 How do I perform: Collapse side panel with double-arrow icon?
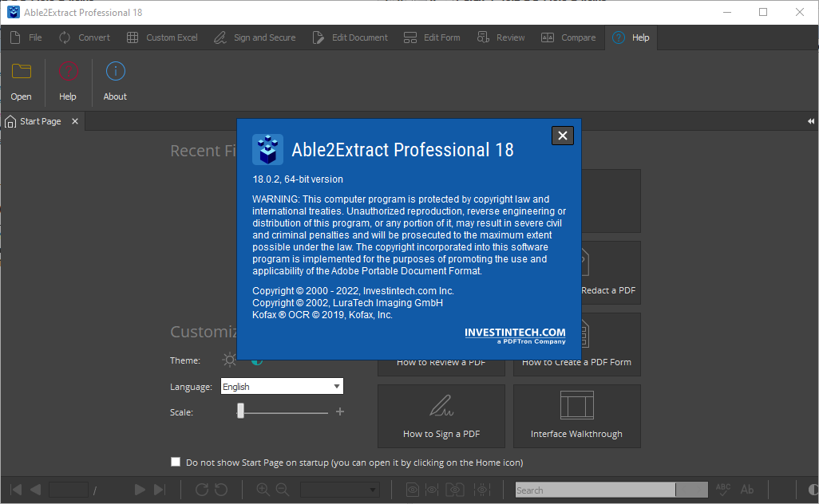811,121
